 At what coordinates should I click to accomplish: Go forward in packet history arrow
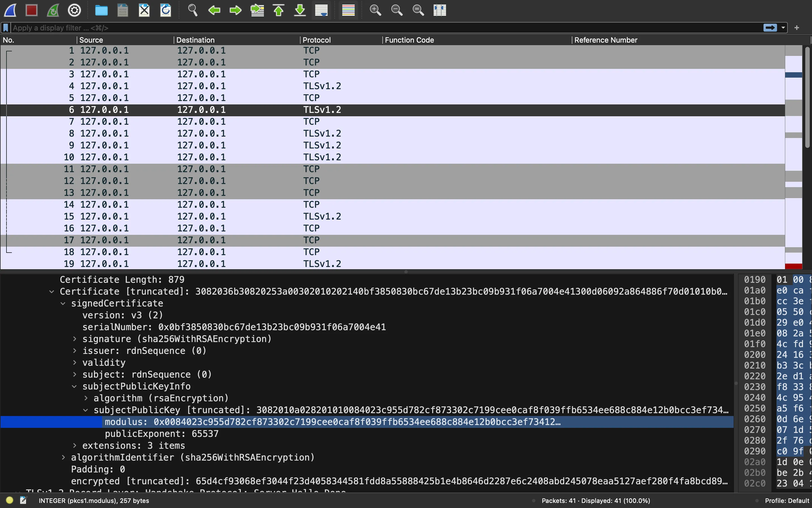click(x=235, y=10)
